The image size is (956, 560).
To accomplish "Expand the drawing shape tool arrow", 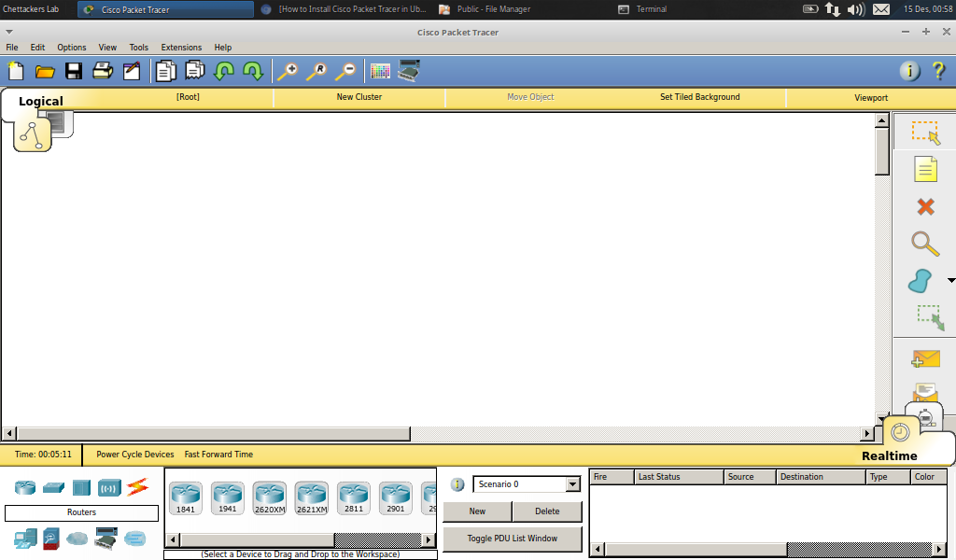I will click(x=950, y=280).
